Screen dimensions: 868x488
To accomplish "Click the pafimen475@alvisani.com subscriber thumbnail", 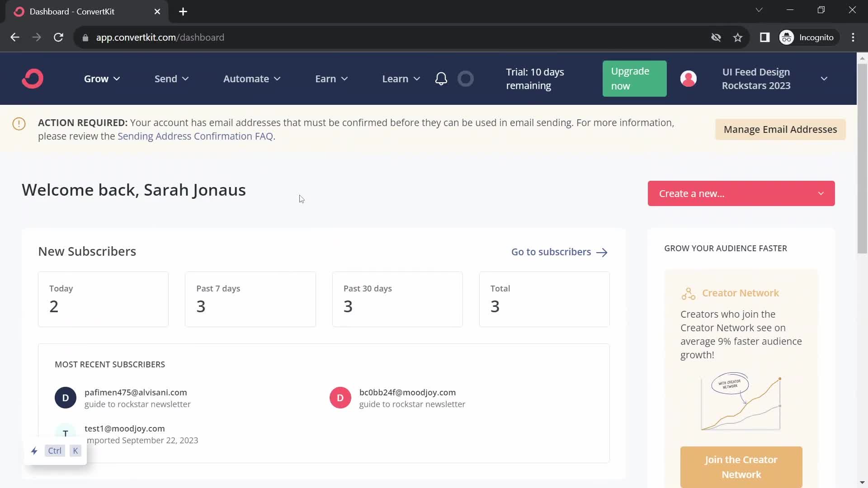I will 65,398.
